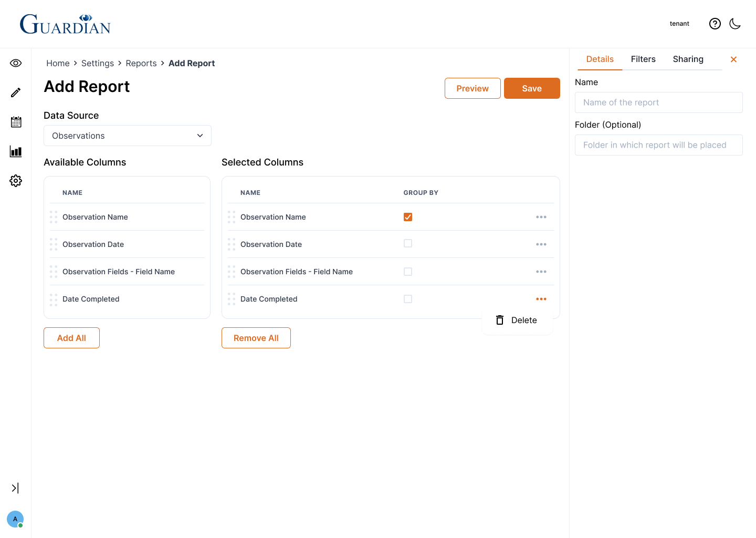Image resolution: width=756 pixels, height=538 pixels.
Task: Close the details side panel
Action: click(x=733, y=59)
